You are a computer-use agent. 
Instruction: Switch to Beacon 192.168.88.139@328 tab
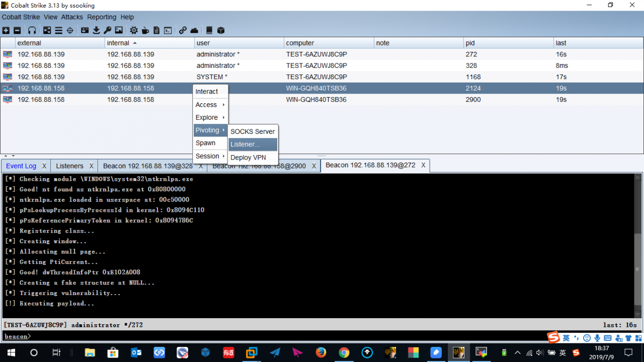(x=148, y=166)
